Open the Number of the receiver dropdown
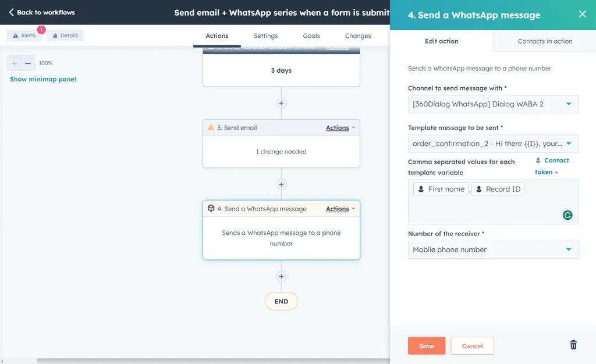596x364 pixels. point(494,250)
